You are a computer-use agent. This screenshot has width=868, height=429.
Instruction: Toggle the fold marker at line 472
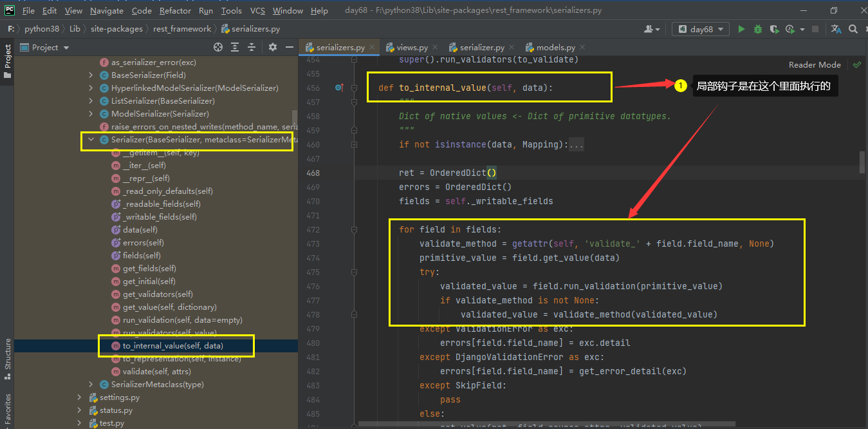pyautogui.click(x=354, y=229)
